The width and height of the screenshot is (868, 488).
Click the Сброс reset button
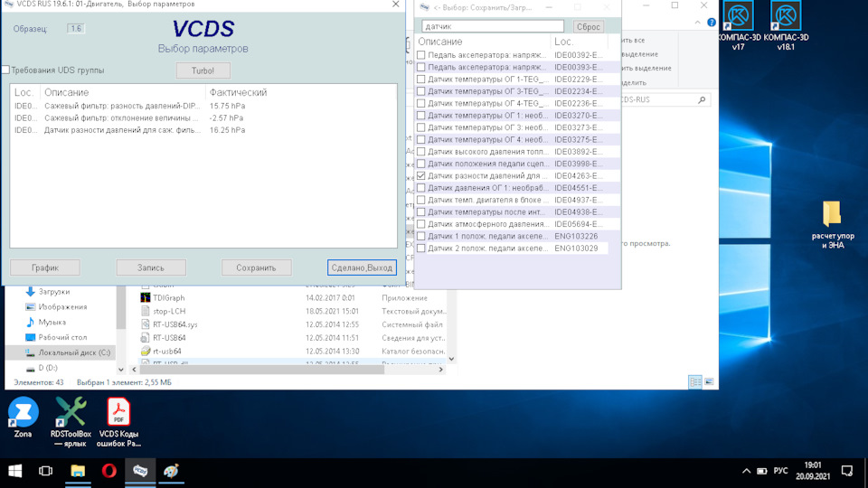click(x=588, y=26)
